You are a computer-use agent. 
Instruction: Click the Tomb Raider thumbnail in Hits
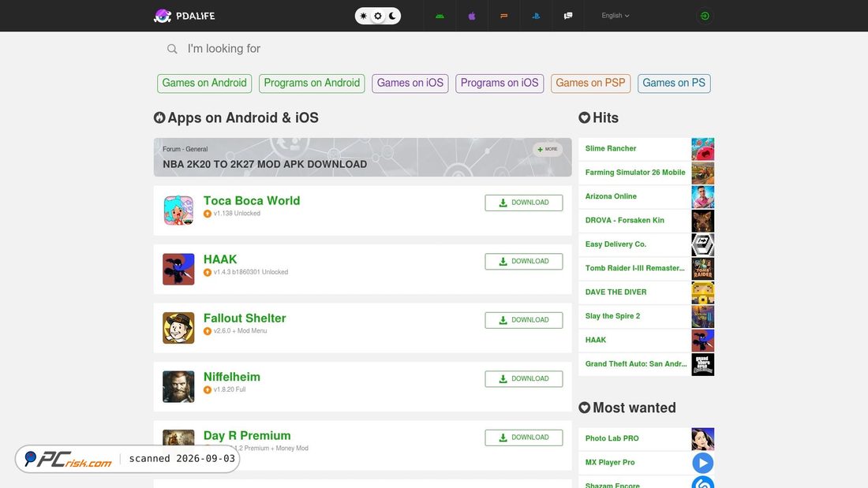coord(702,268)
